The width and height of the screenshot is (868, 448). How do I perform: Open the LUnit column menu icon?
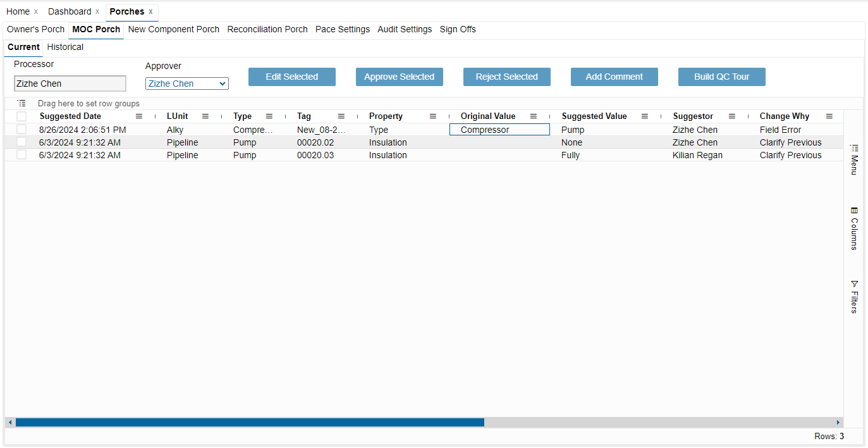tap(205, 116)
